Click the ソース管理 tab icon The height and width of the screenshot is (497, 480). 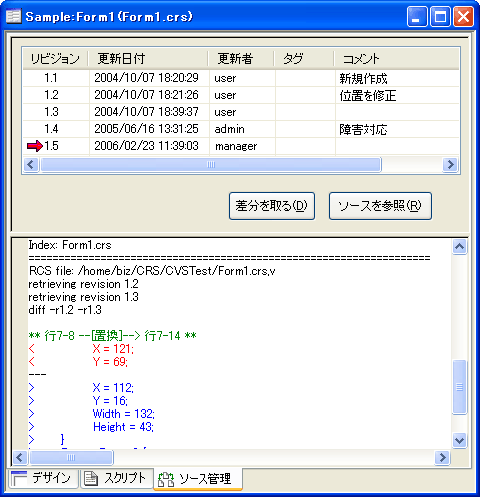pos(166,480)
